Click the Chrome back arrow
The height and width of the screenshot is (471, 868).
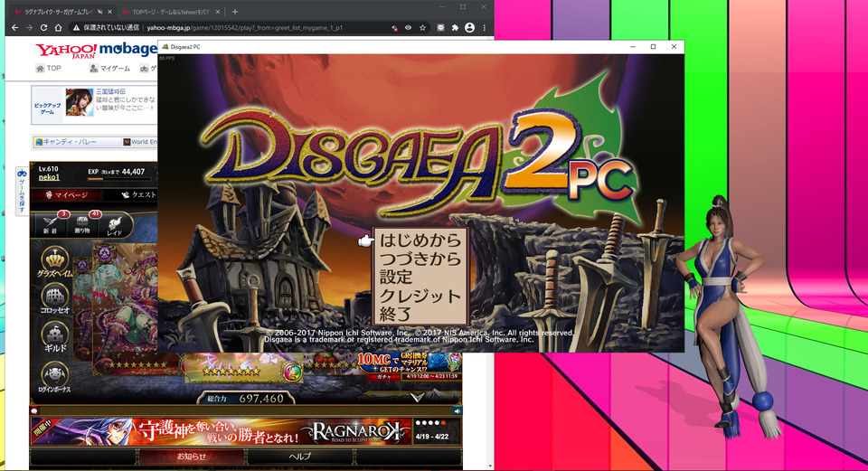click(14, 28)
